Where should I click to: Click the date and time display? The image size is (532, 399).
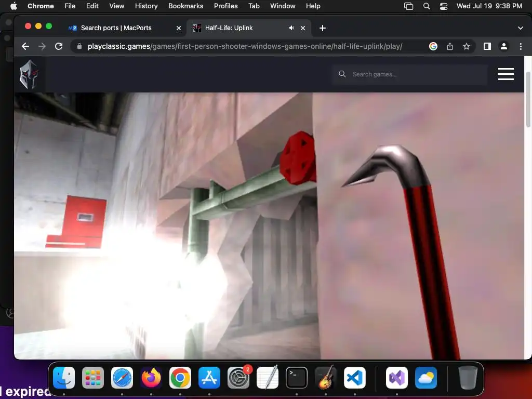pos(489,6)
